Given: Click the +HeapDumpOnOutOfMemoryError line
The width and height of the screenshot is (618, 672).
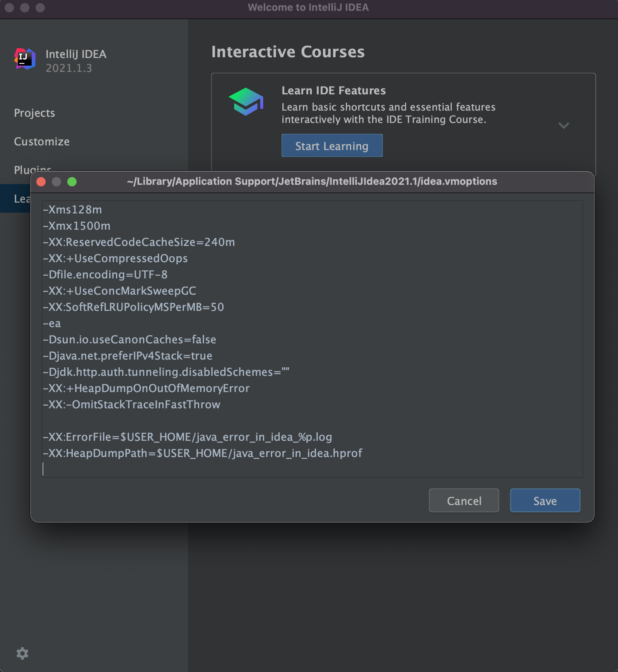Looking at the screenshot, I should tap(146, 388).
